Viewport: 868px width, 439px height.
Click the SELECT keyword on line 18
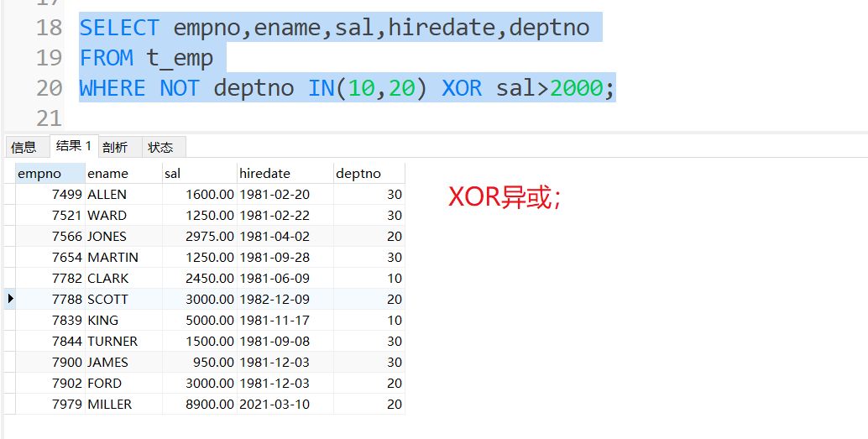[x=119, y=28]
